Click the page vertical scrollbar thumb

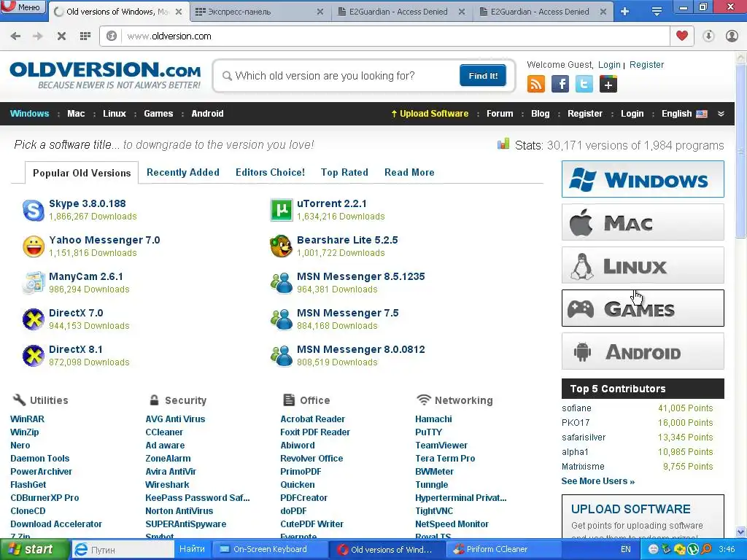(x=741, y=150)
